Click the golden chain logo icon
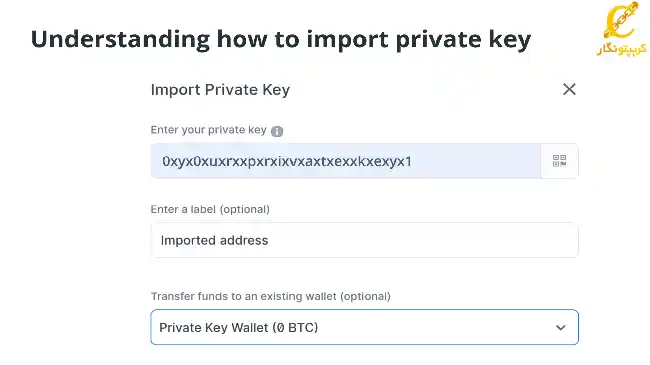650x365 pixels. pos(621,20)
